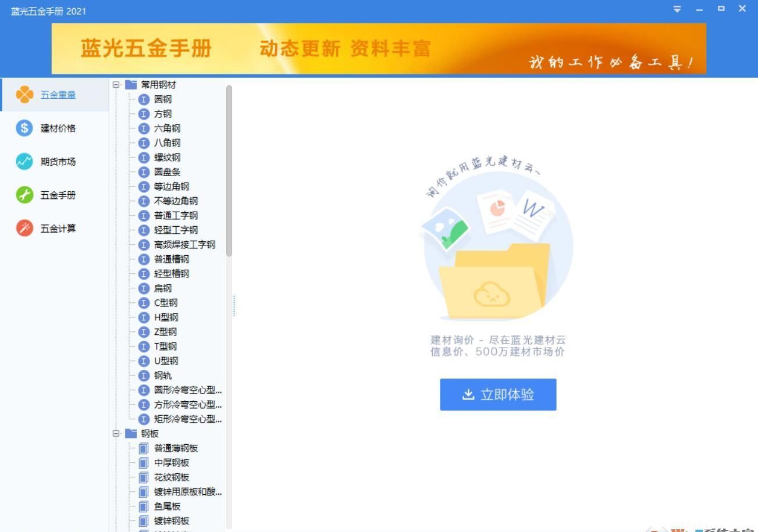This screenshot has width=758, height=532.
Task: Click the folder icon of 常用钢材
Action: pos(131,84)
